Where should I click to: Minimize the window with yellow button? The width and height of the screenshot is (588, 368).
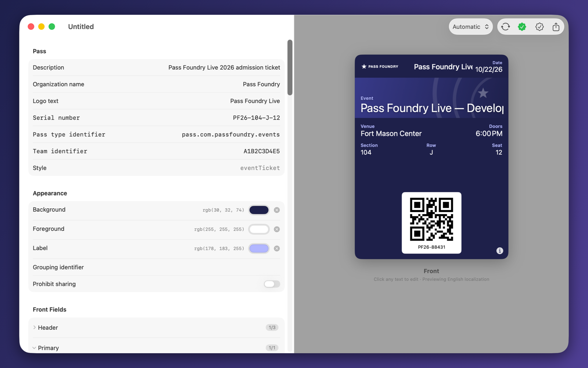42,26
